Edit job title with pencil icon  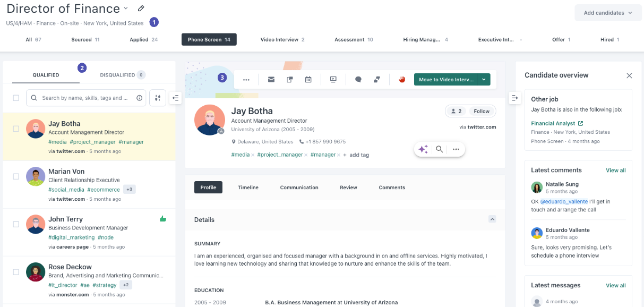point(141,8)
